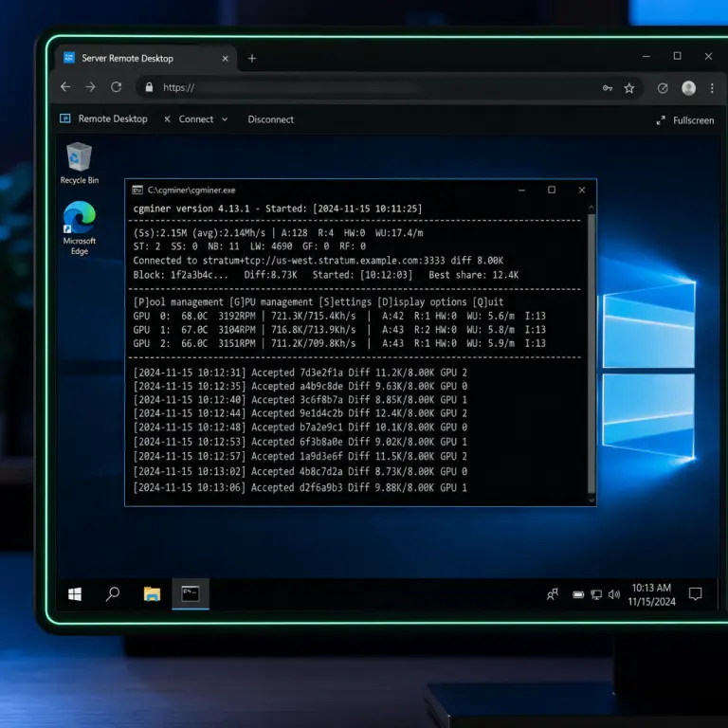Minimize the cgminer console window
The height and width of the screenshot is (728, 728).
point(522,190)
